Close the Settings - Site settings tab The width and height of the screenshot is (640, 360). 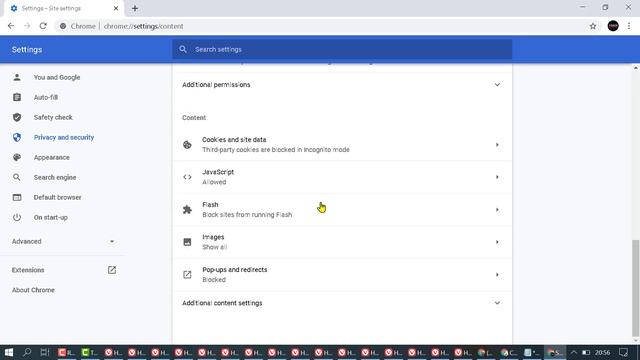pos(116,8)
